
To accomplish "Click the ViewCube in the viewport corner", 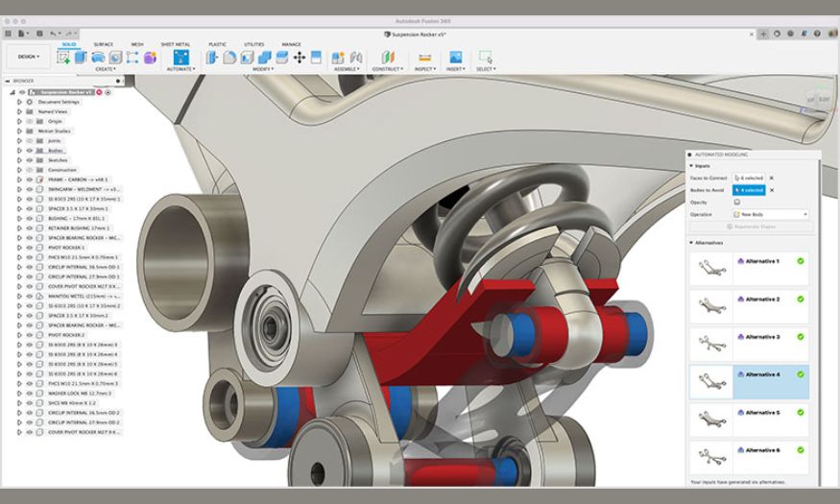I will coord(819,99).
